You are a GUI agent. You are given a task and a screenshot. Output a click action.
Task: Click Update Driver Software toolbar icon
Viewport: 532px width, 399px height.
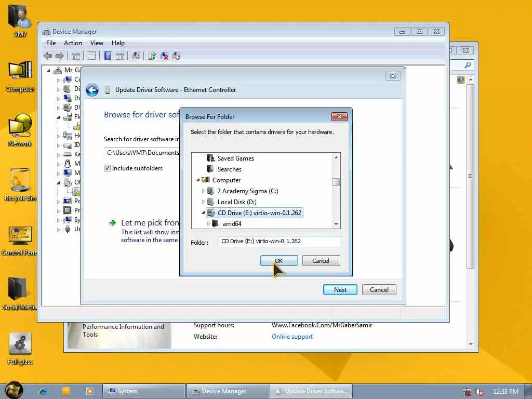pos(152,56)
